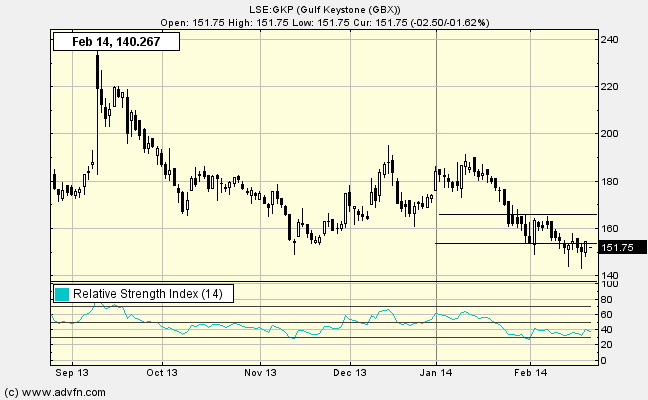Image resolution: width=648 pixels, height=400 pixels.
Task: Click the 140 price axis label
Action: (x=610, y=275)
